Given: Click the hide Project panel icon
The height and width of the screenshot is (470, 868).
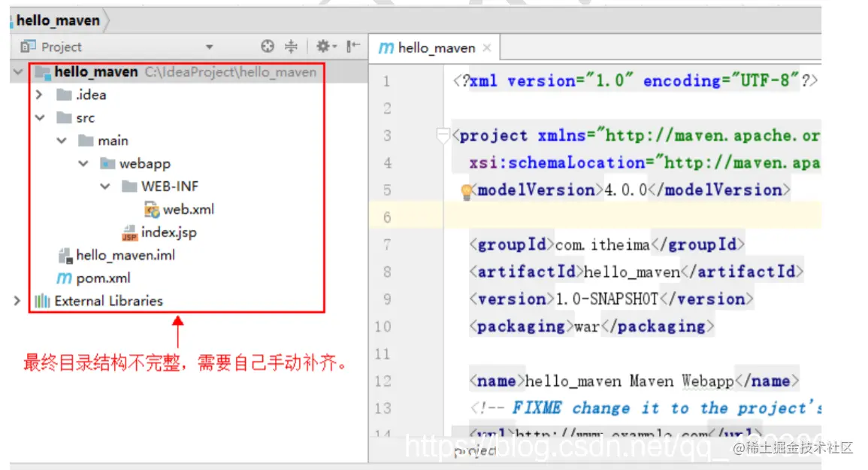Looking at the screenshot, I should [x=352, y=47].
